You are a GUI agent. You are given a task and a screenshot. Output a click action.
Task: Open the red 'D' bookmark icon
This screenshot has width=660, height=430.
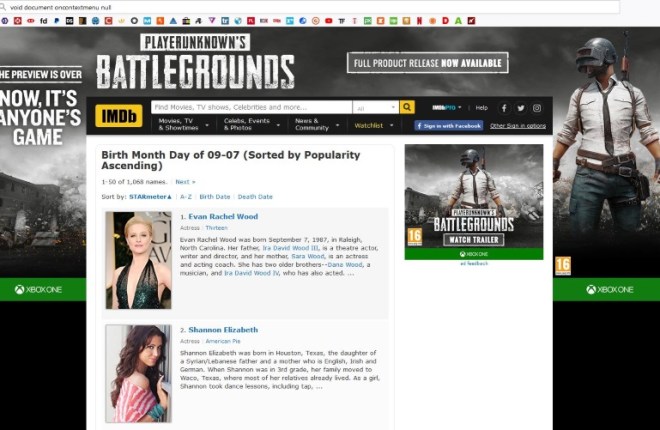point(445,21)
